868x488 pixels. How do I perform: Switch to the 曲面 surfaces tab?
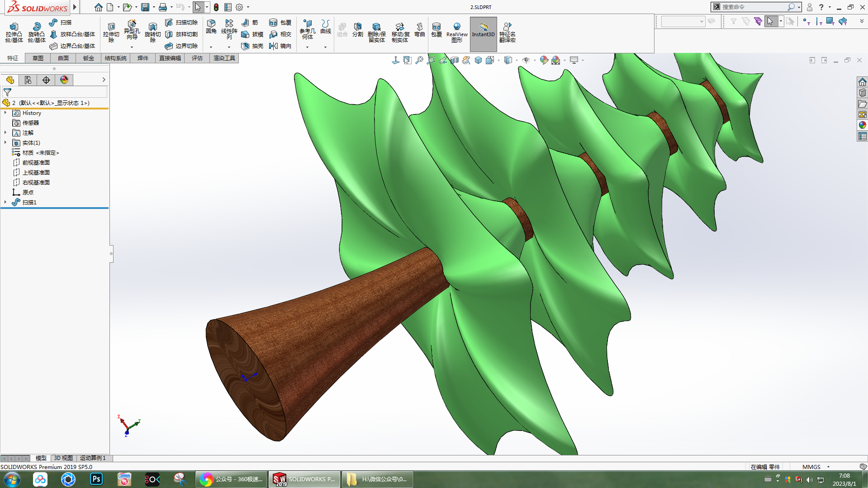tap(63, 58)
